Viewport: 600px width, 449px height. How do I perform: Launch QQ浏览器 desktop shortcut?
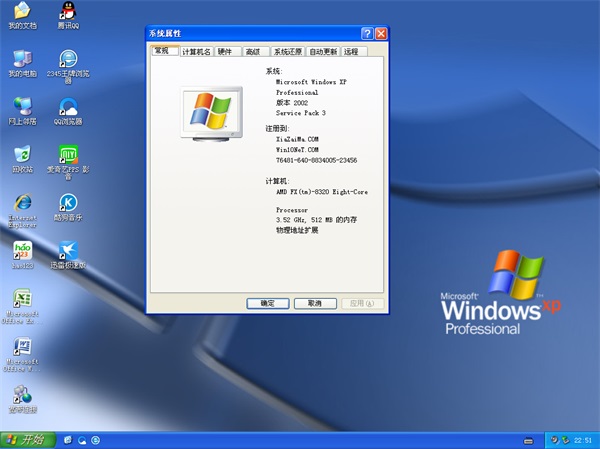67,107
